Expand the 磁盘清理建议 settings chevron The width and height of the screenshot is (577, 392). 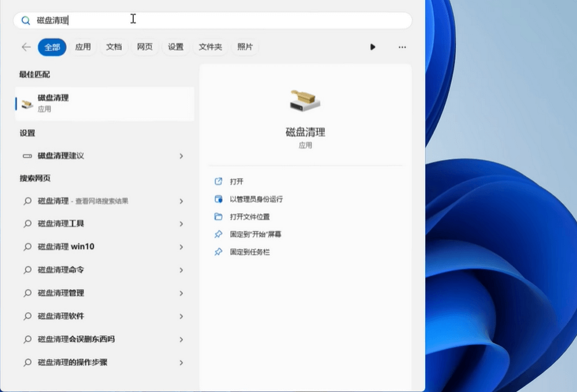(x=181, y=156)
